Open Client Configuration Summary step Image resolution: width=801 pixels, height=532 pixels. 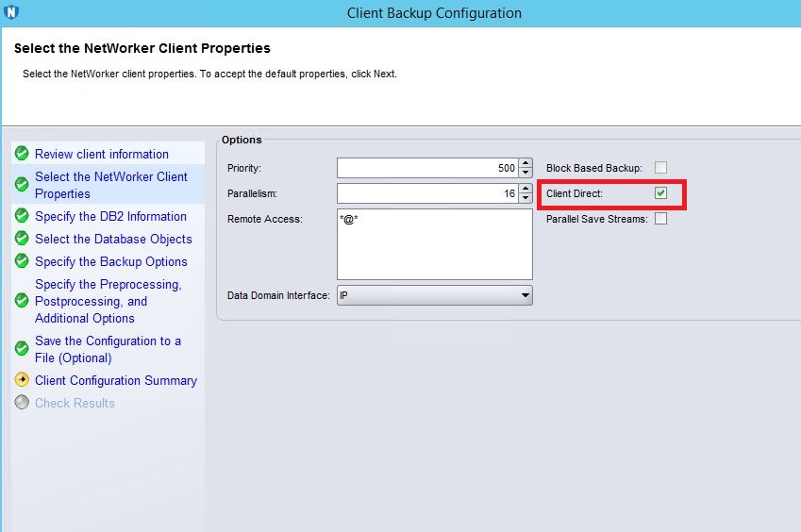point(116,380)
